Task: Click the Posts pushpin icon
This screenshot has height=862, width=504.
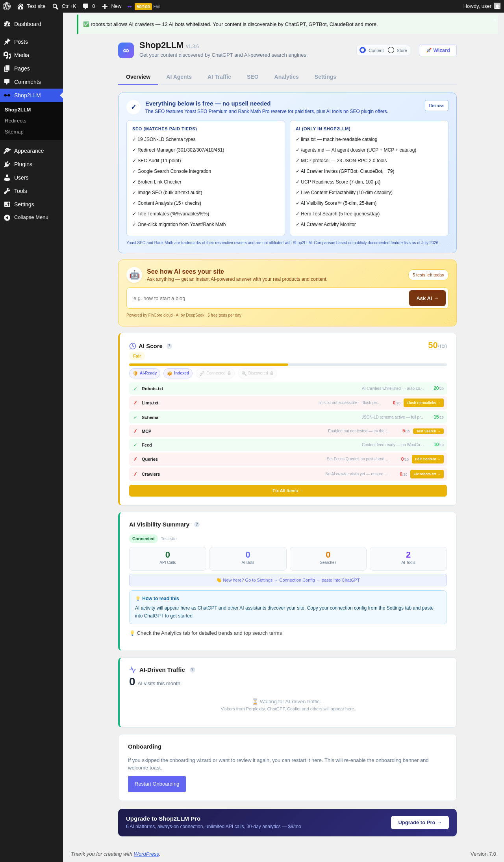Action: pyautogui.click(x=7, y=42)
